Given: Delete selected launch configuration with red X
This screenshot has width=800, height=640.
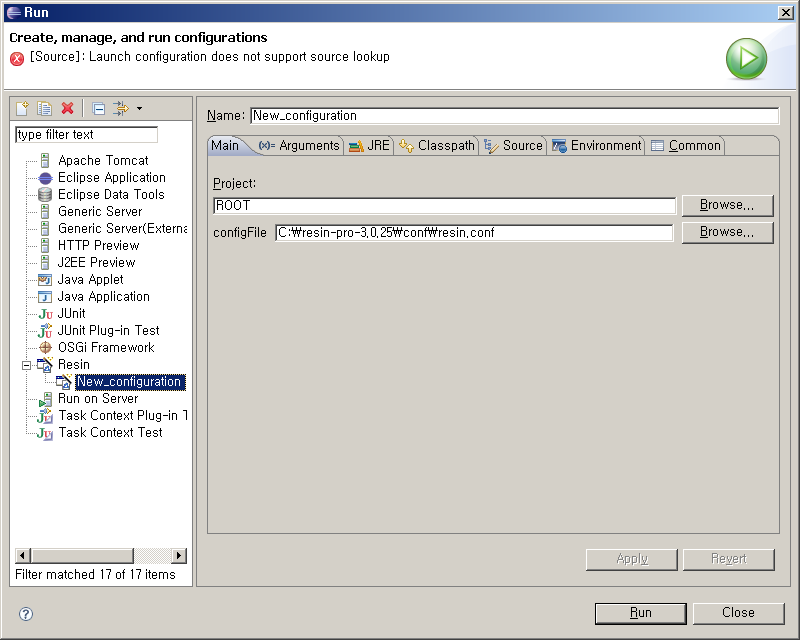Looking at the screenshot, I should pyautogui.click(x=67, y=108).
